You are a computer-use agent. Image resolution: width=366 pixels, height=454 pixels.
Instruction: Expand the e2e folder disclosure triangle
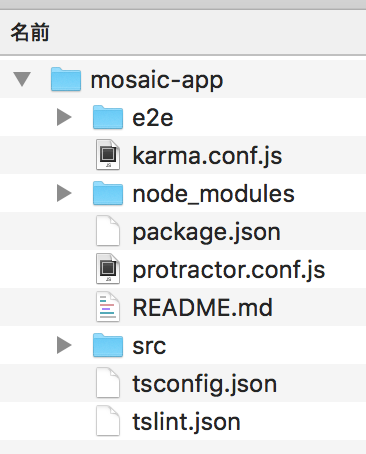(64, 117)
